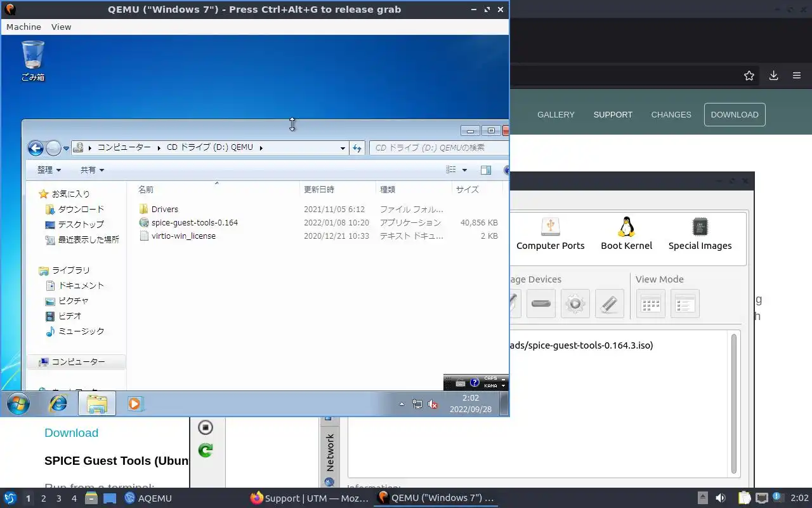Viewport: 812px width, 508px height.
Task: Click the network icon in Windows tray
Action: click(x=417, y=404)
